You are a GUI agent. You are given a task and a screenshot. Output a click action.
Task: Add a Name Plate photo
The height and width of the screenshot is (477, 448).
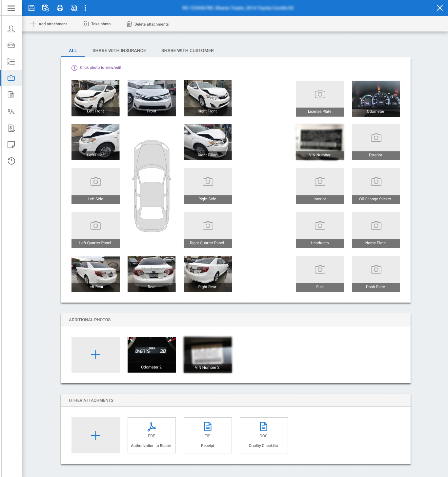[x=376, y=230]
